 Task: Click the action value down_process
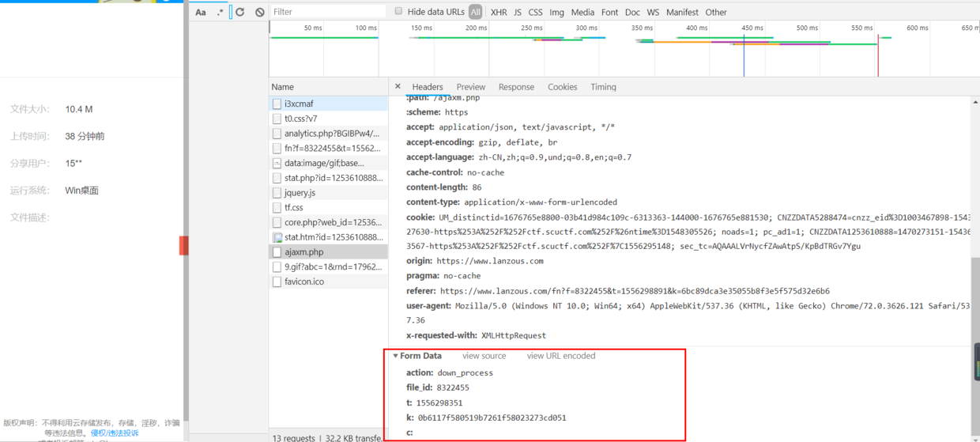click(x=465, y=372)
